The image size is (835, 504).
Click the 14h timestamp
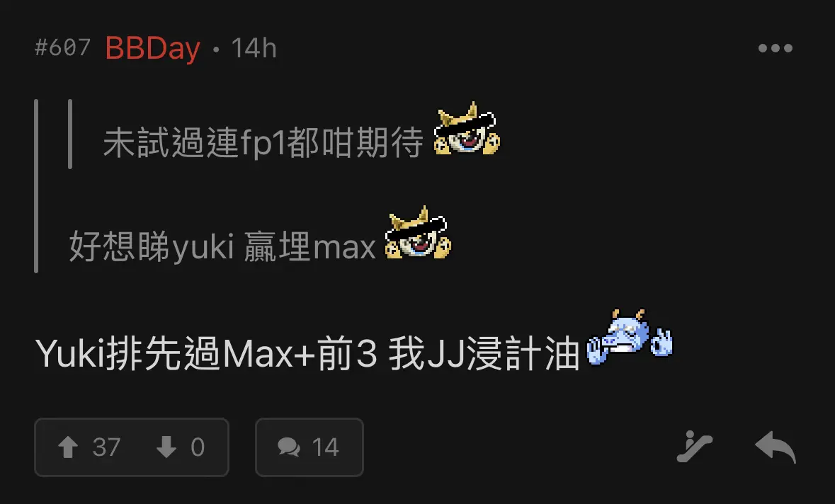pyautogui.click(x=254, y=48)
